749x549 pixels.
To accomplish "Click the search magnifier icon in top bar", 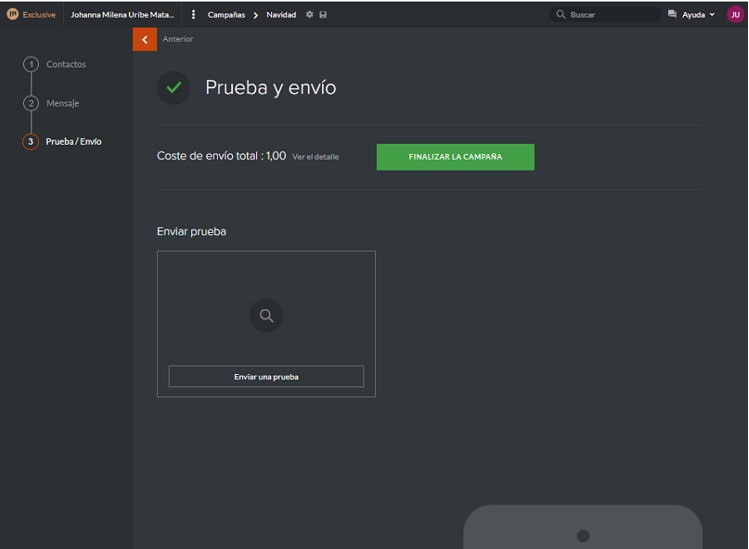I will click(x=561, y=15).
